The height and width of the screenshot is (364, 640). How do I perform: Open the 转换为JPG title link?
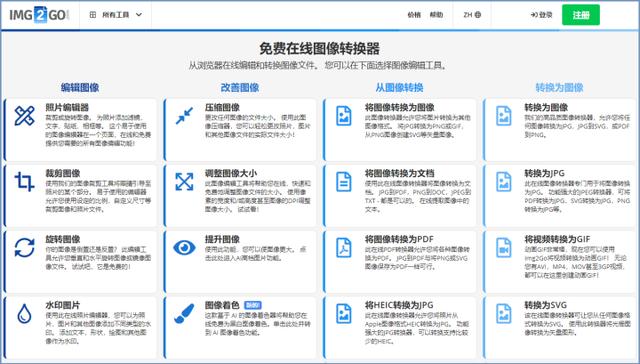click(x=544, y=173)
